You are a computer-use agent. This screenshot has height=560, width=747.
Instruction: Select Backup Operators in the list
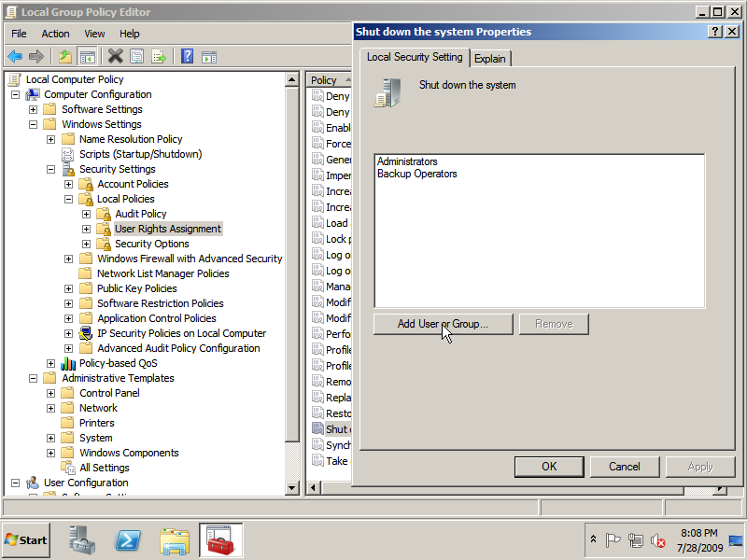click(416, 174)
